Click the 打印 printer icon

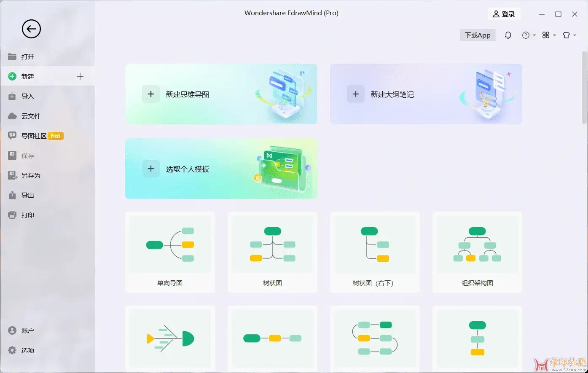point(12,215)
